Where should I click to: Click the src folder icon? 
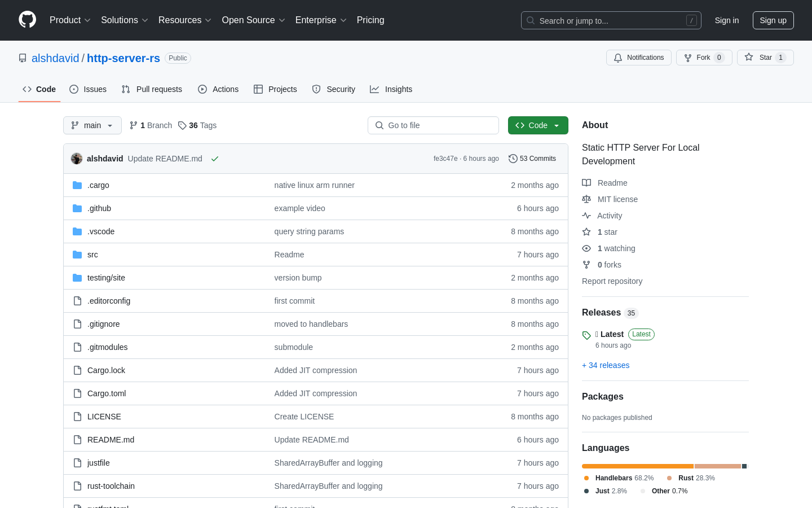pyautogui.click(x=77, y=255)
